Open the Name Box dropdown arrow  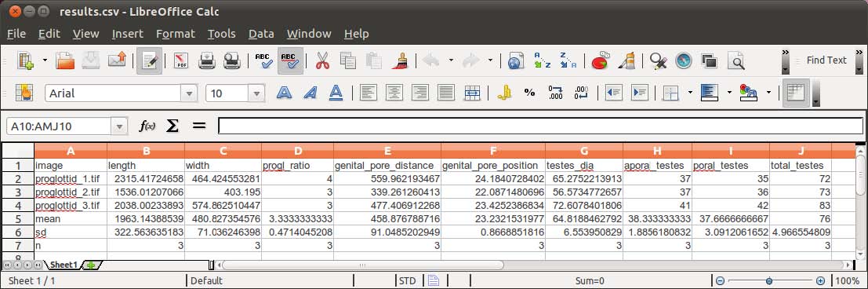(119, 126)
